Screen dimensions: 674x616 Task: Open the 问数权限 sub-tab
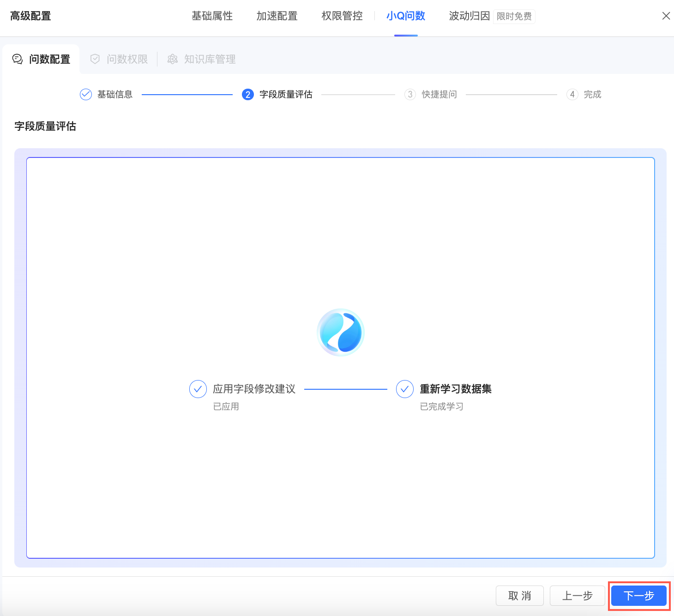tap(119, 59)
